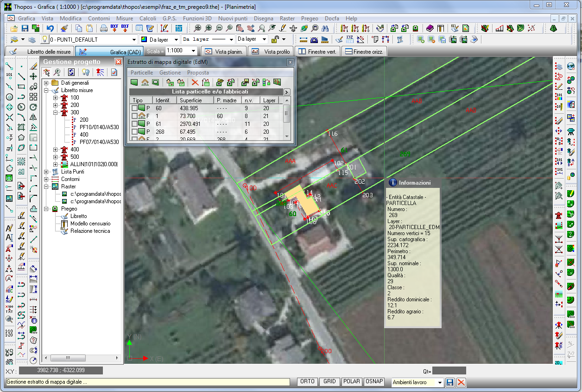Open the Ambienti lavoro dropdown
This screenshot has width=582, height=392.
click(x=440, y=383)
